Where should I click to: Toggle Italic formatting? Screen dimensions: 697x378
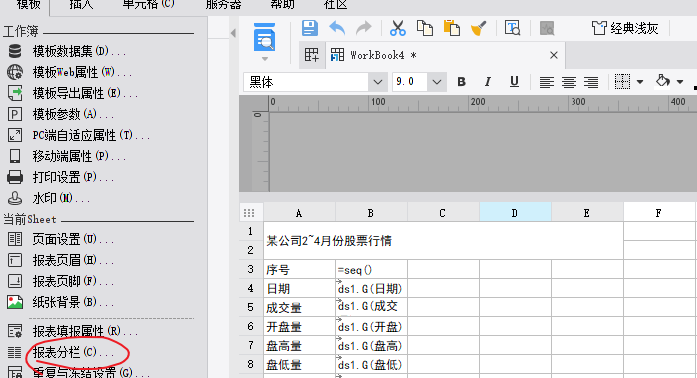point(488,82)
